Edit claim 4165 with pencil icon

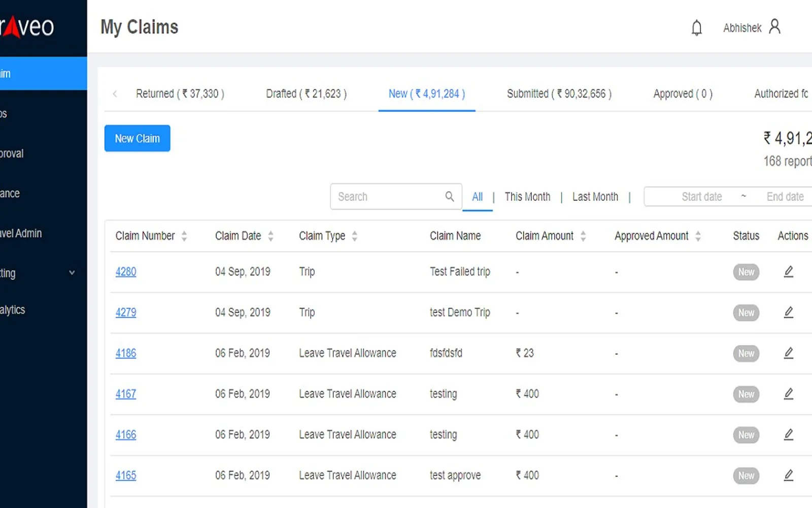(788, 475)
